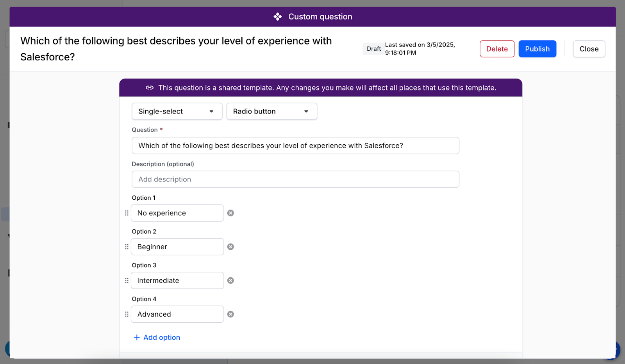
Task: Click the Add description input field
Action: click(295, 179)
